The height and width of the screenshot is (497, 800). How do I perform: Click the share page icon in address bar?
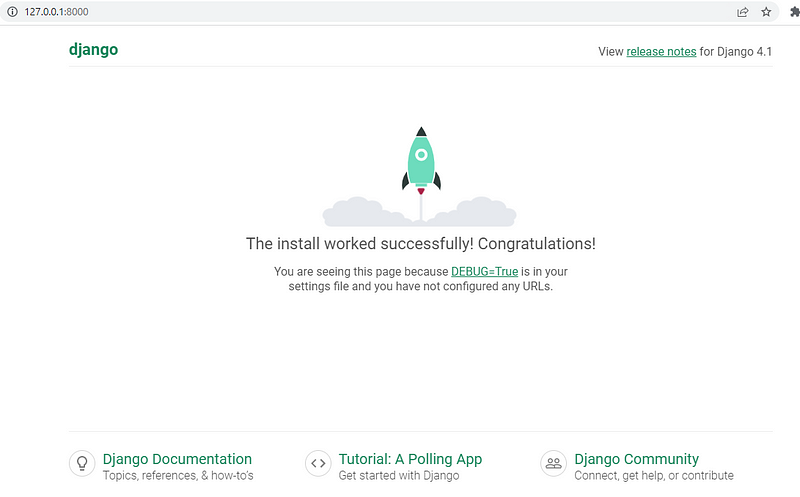click(x=743, y=12)
